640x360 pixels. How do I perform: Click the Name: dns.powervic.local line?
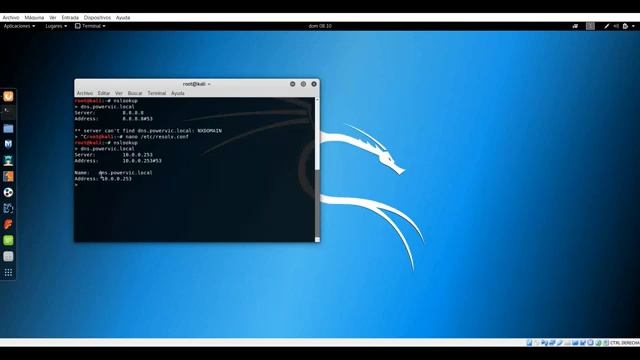click(x=113, y=173)
